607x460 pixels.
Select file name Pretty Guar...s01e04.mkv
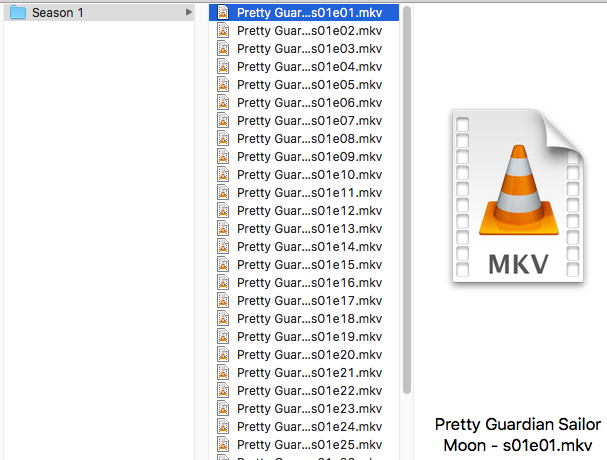[x=310, y=67]
